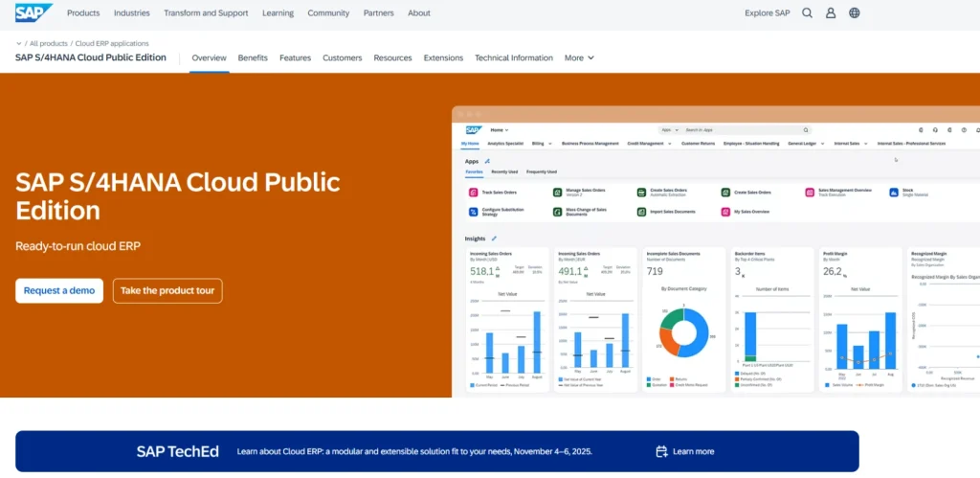Follow the Cloud ERP applications breadcrumb link

coord(112,44)
